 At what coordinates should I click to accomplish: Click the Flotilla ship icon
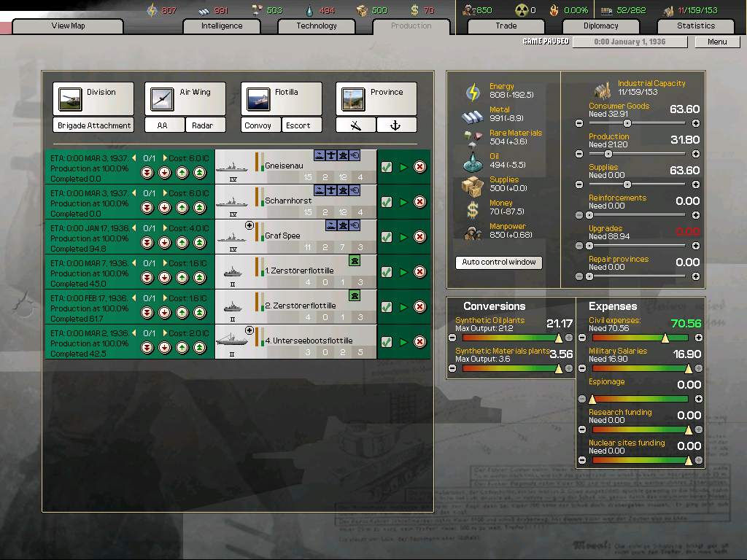(x=258, y=99)
